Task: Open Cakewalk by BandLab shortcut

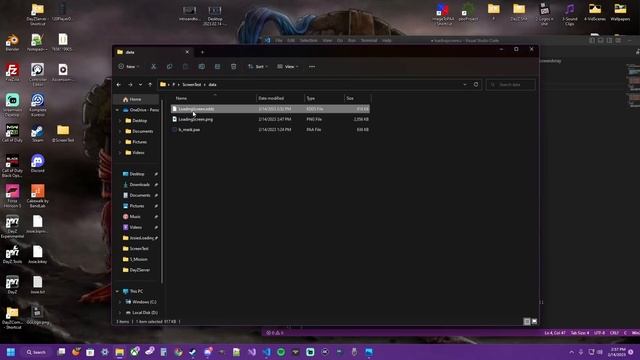Action: coord(38,196)
